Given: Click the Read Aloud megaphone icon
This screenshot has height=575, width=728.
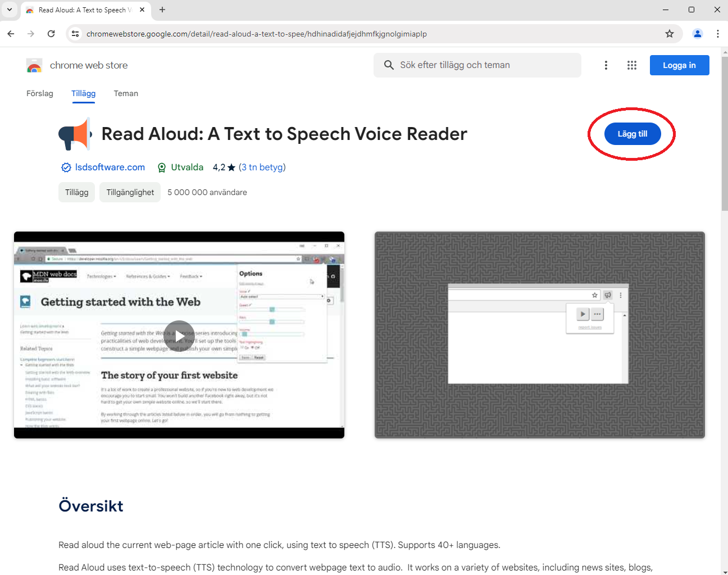Looking at the screenshot, I should (x=75, y=134).
